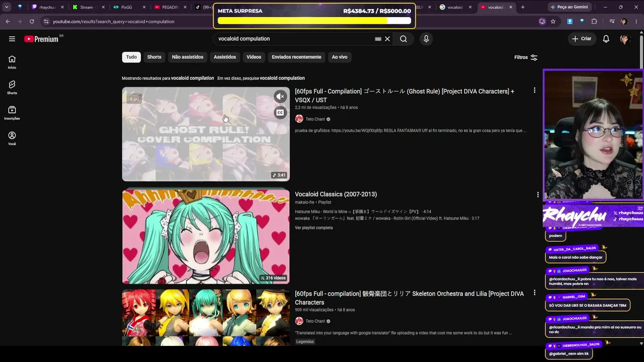Open the on-screen keyboard in search box
This screenshot has width=644, height=362.
378,39
